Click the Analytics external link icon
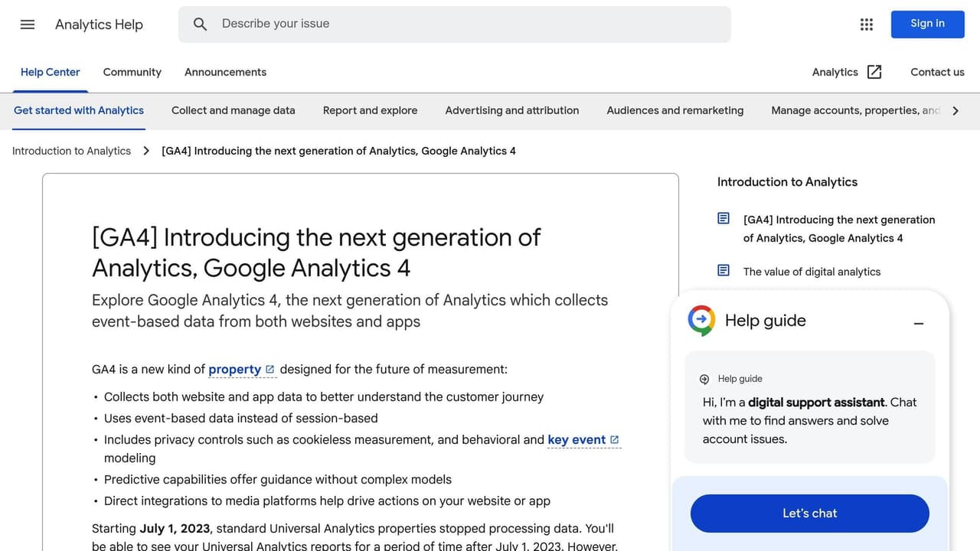 pyautogui.click(x=874, y=72)
